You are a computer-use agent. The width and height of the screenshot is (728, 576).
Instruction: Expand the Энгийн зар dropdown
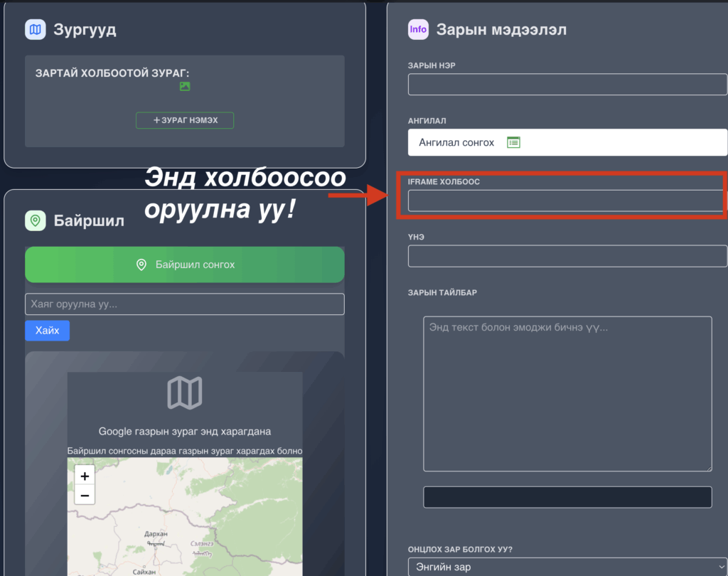click(567, 567)
